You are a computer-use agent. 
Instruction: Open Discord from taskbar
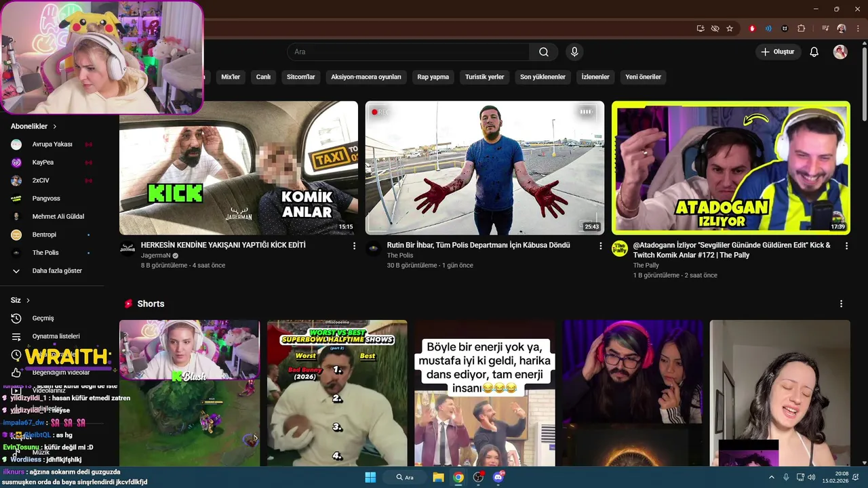click(499, 477)
